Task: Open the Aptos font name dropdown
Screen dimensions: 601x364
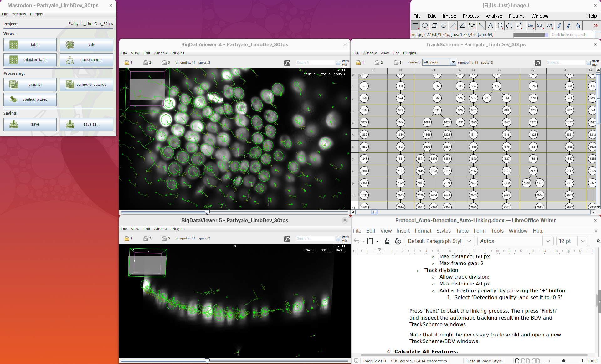Action: coord(548,241)
